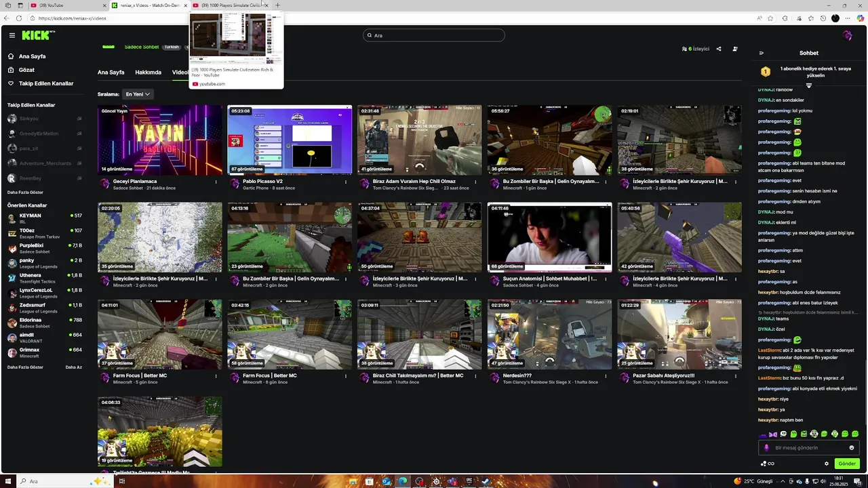Open Steam from the taskbar
This screenshot has width=868, height=488.
(x=486, y=481)
